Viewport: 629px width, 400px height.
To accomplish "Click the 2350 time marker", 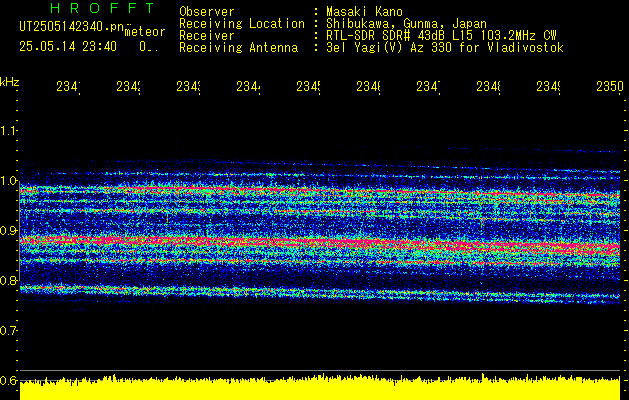I will click(610, 87).
